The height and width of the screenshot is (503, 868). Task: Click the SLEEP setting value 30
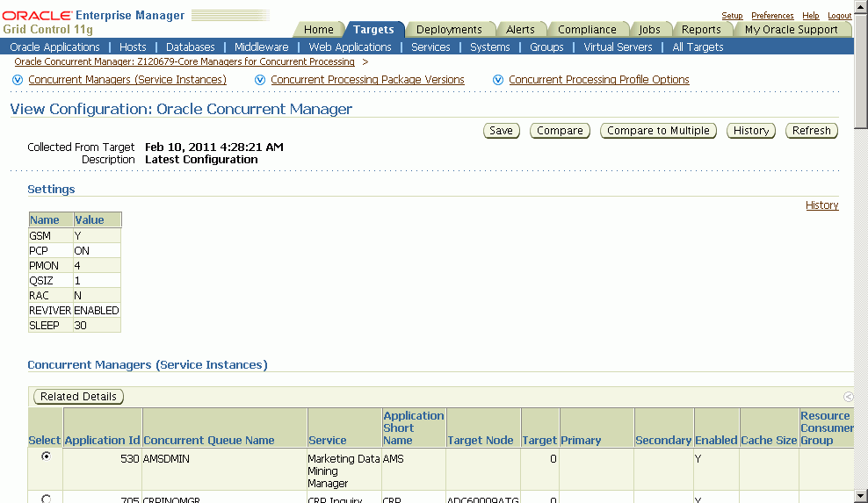click(x=80, y=326)
